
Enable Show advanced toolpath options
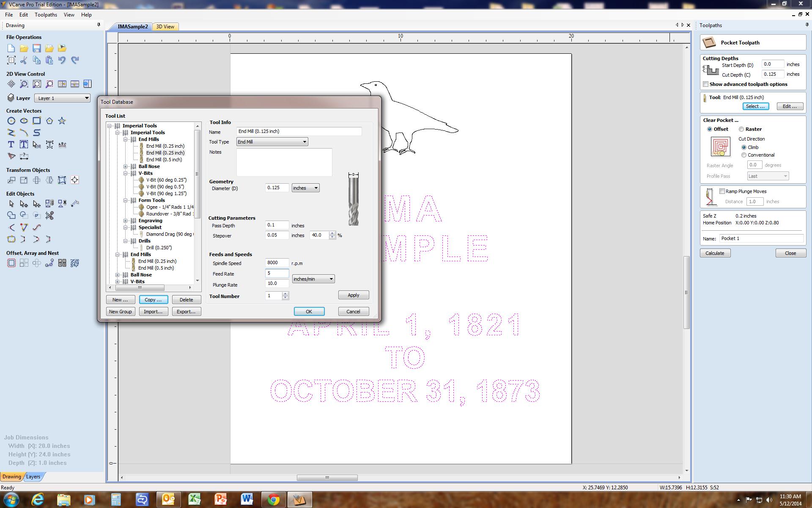tap(705, 84)
